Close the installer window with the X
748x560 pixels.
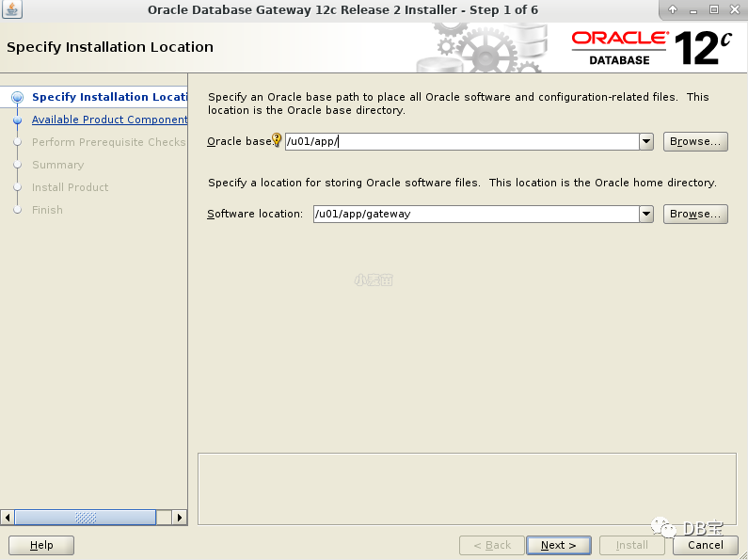pyautogui.click(x=735, y=9)
